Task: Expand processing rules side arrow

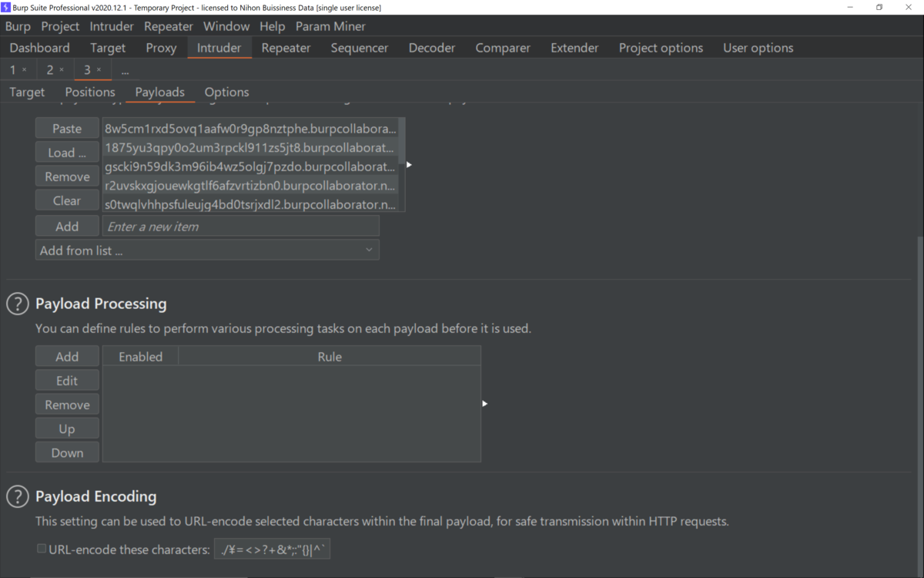Action: click(484, 404)
